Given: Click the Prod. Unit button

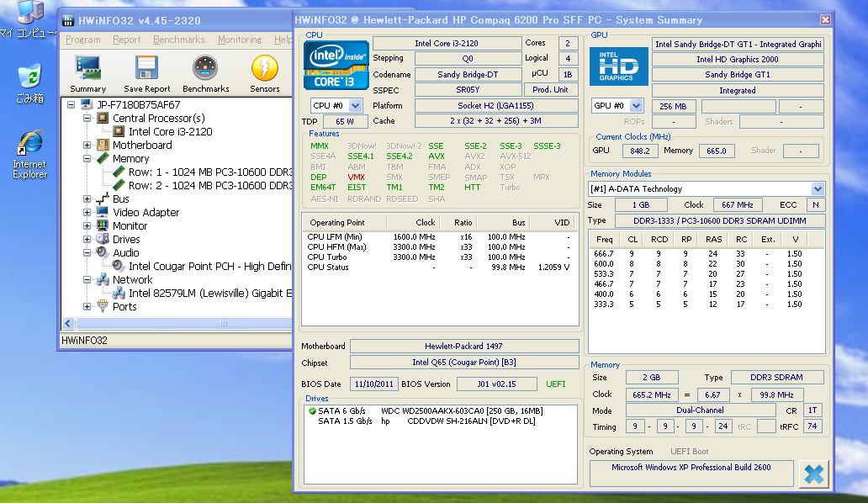Looking at the screenshot, I should 550,90.
